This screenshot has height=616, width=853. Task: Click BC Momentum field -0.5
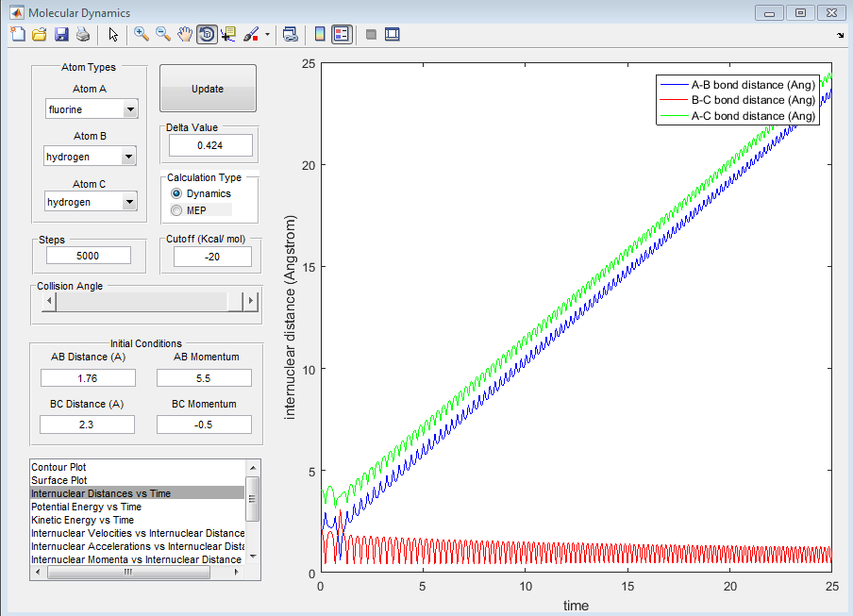(x=204, y=425)
